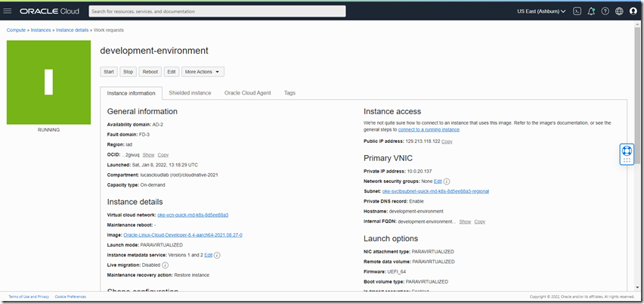Show the Internal FQDN
The image size is (644, 304).
click(465, 222)
